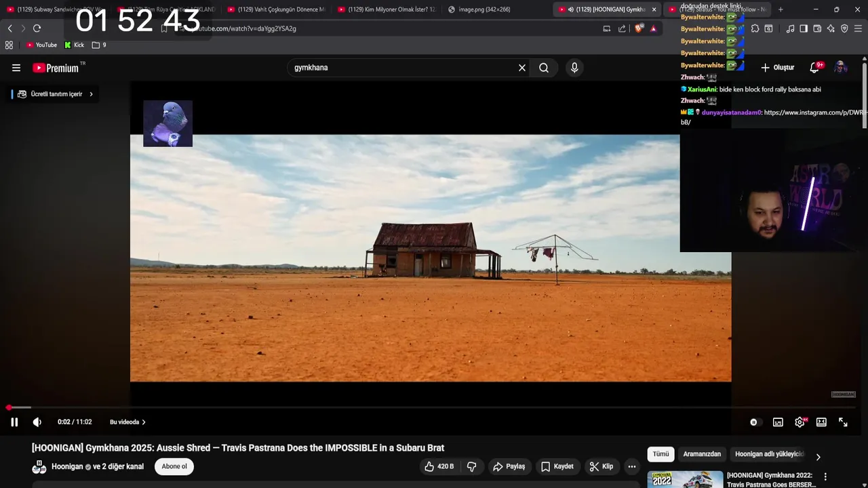Open the YouTube account avatar menu
Screen dimensions: 868x488
(841, 68)
